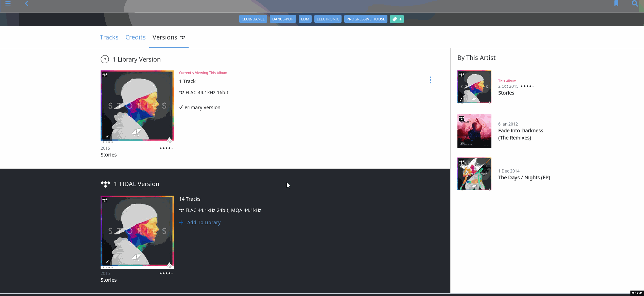Click the star rating under TIDAL version cover
This screenshot has height=296, width=644.
[x=166, y=273]
